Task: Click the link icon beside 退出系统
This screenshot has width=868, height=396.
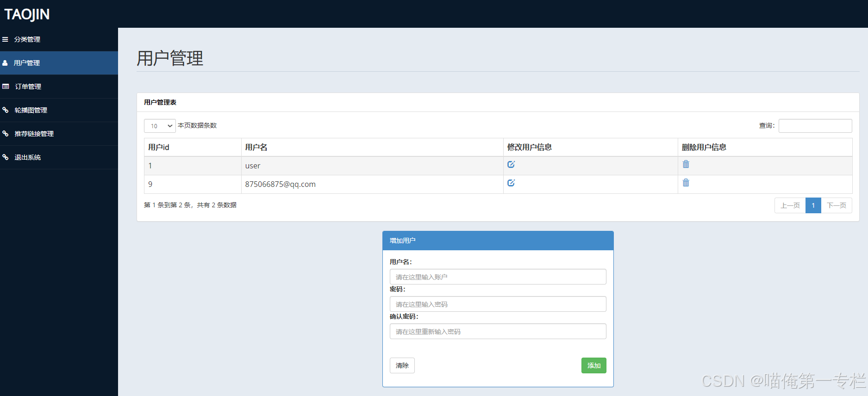Action: click(6, 157)
